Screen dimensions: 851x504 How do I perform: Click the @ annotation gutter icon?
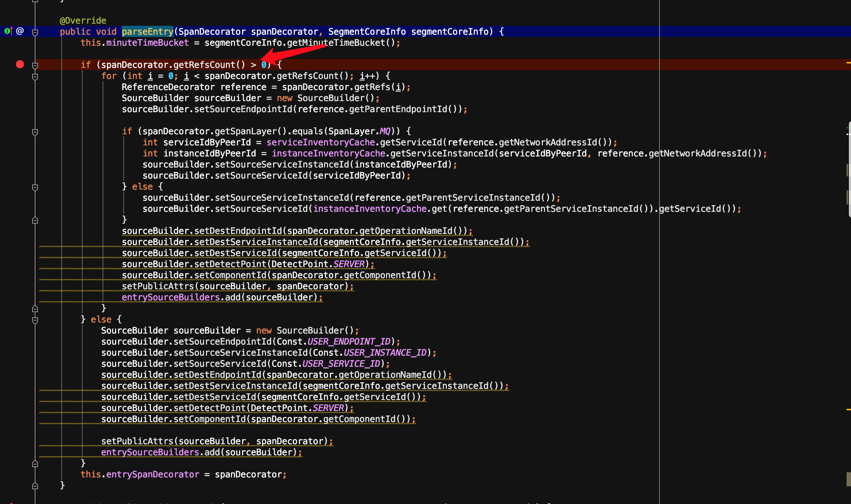tap(20, 31)
